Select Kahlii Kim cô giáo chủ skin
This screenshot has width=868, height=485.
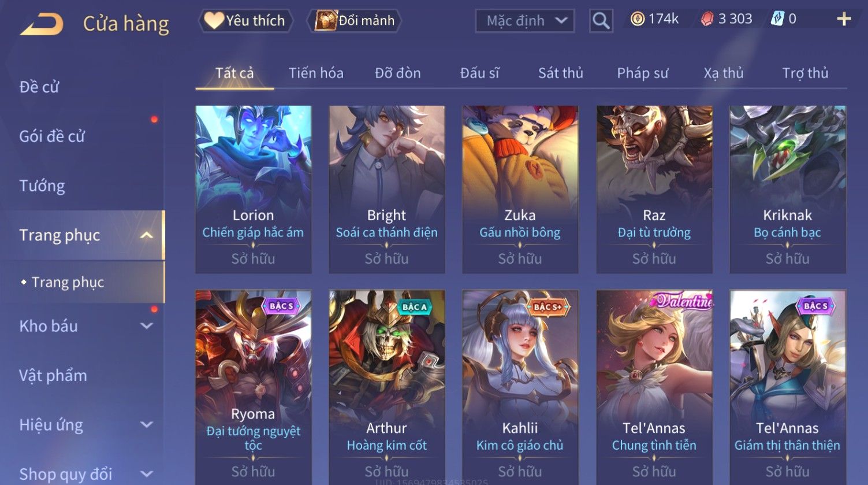point(520,387)
